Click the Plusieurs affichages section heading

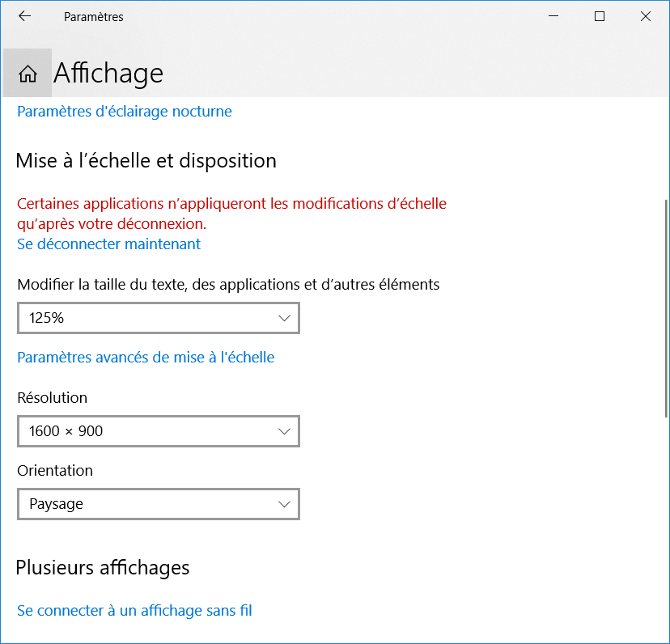pyautogui.click(x=103, y=567)
